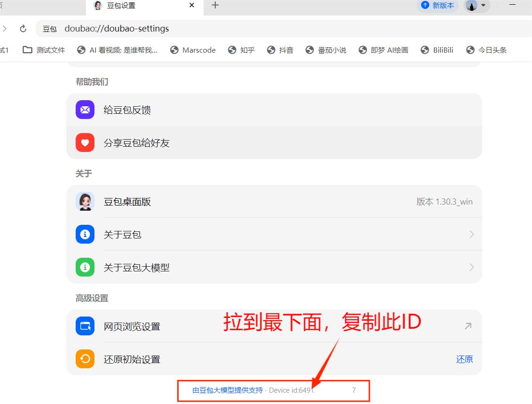Click the 还原 restore link

(x=464, y=359)
